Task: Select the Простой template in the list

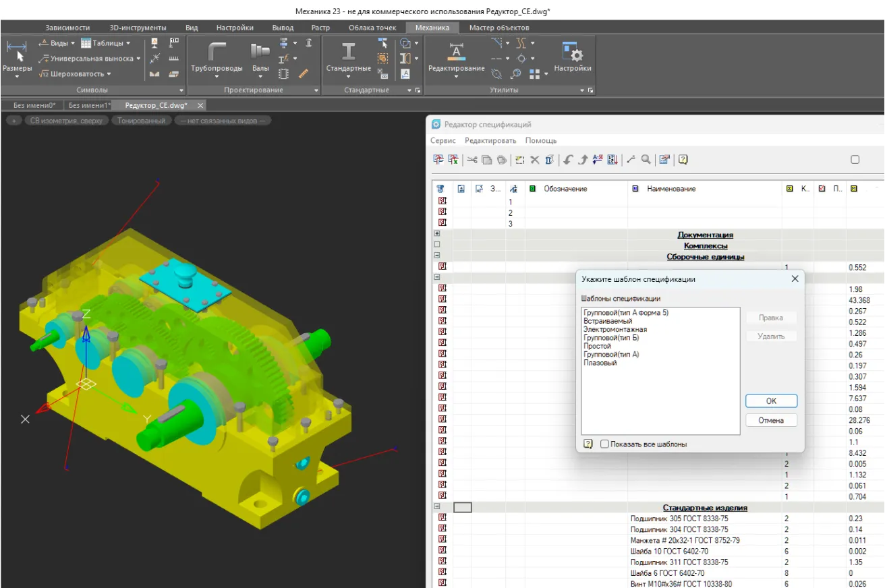Action: pyautogui.click(x=597, y=347)
